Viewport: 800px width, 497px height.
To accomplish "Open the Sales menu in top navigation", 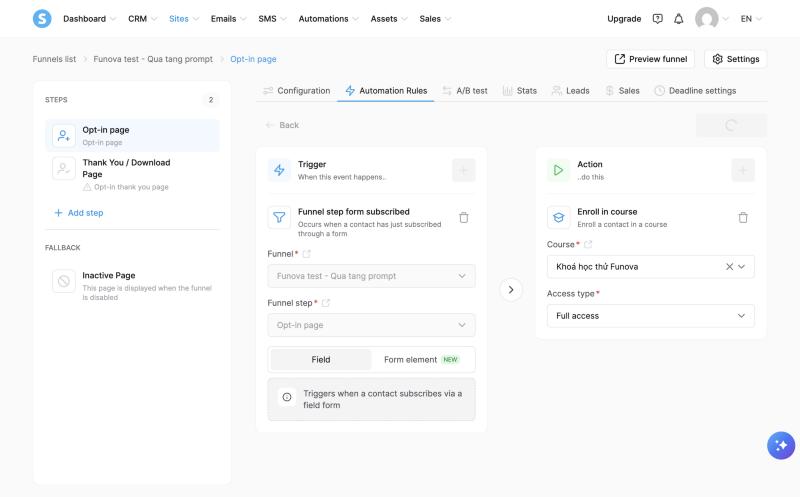I will (435, 19).
